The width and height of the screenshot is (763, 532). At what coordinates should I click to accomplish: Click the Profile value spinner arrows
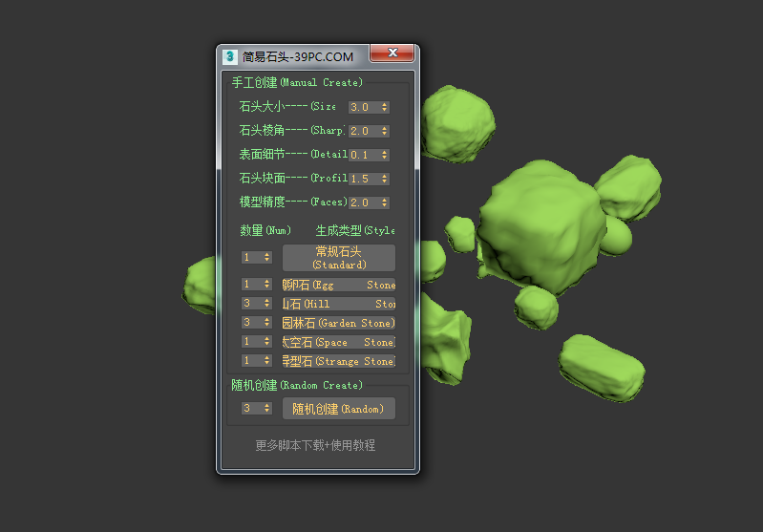point(385,179)
